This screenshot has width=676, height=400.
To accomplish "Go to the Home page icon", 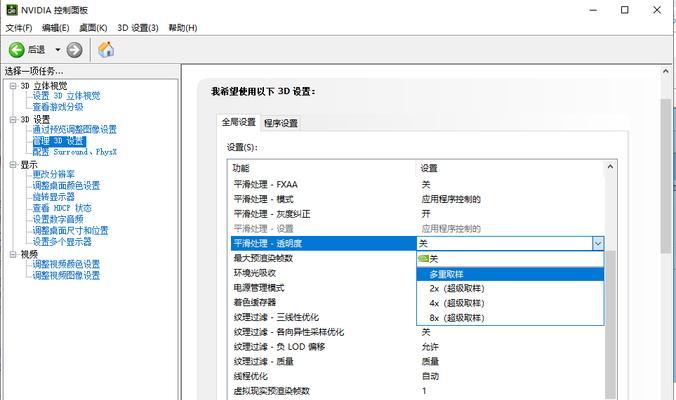I will [106, 50].
